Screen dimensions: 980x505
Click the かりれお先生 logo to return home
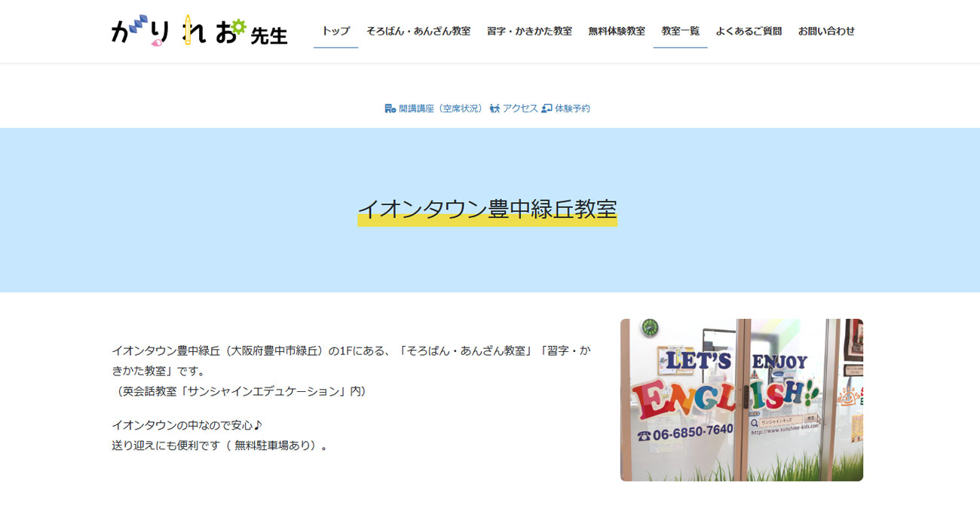198,30
